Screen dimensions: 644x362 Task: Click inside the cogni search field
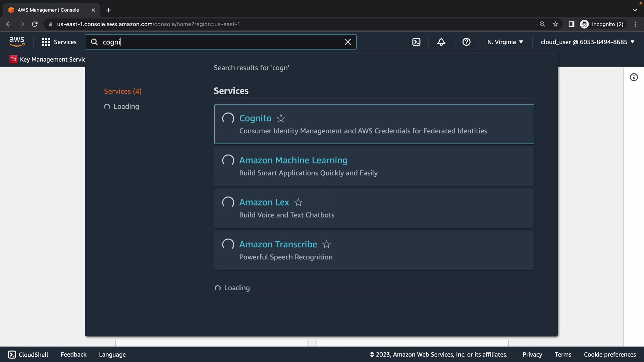[x=218, y=42]
